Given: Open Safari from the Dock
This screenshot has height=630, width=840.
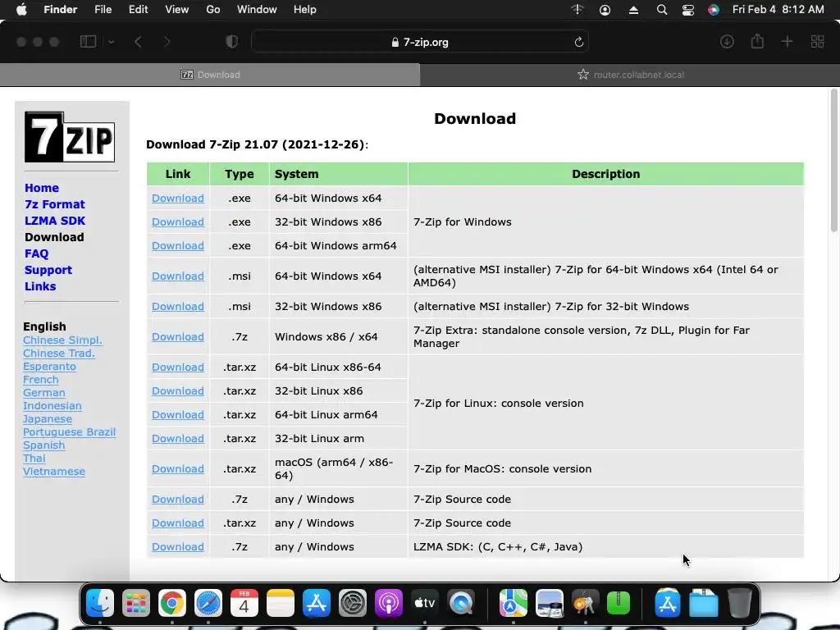Looking at the screenshot, I should point(208,603).
